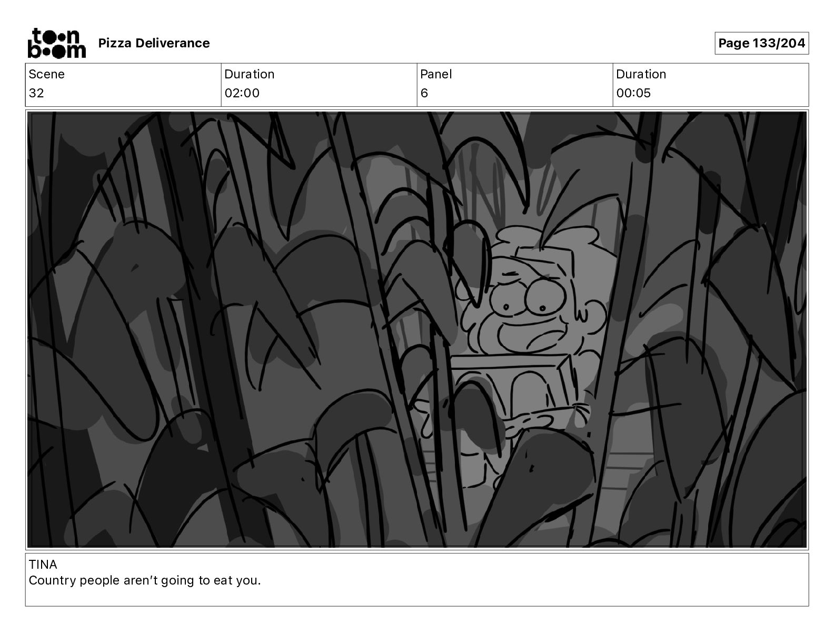Click the Page 133/204 box
Image resolution: width=834 pixels, height=644 pixels.
click(761, 43)
